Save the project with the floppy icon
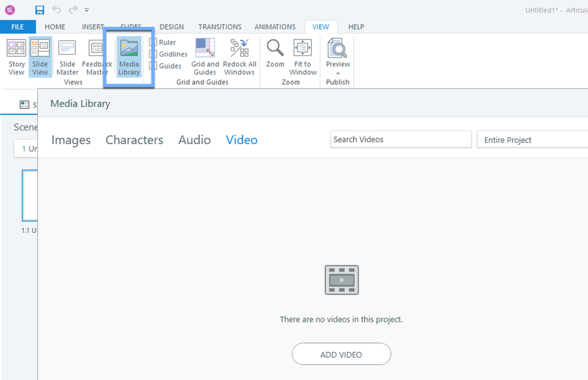This screenshot has height=380, width=588. tap(39, 10)
